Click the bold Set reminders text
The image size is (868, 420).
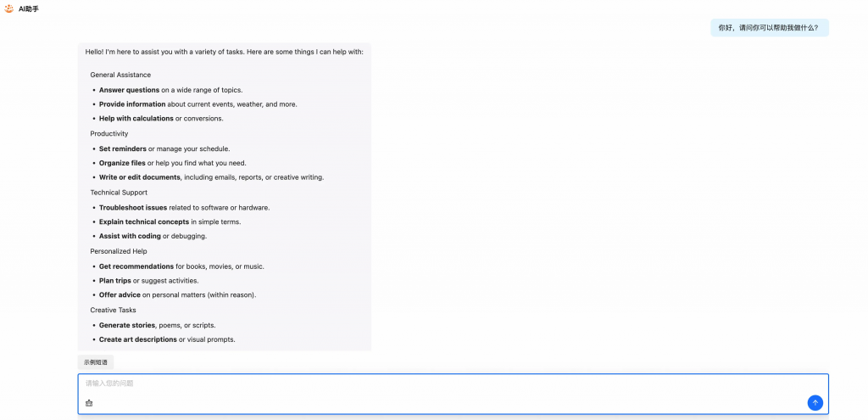click(123, 148)
